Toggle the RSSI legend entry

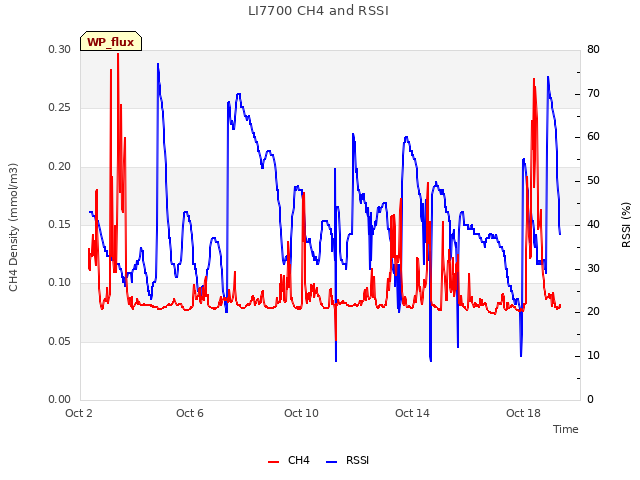348,460
